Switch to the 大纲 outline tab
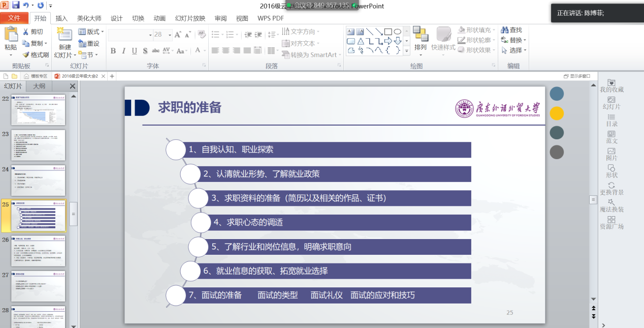The width and height of the screenshot is (644, 328). click(x=39, y=86)
